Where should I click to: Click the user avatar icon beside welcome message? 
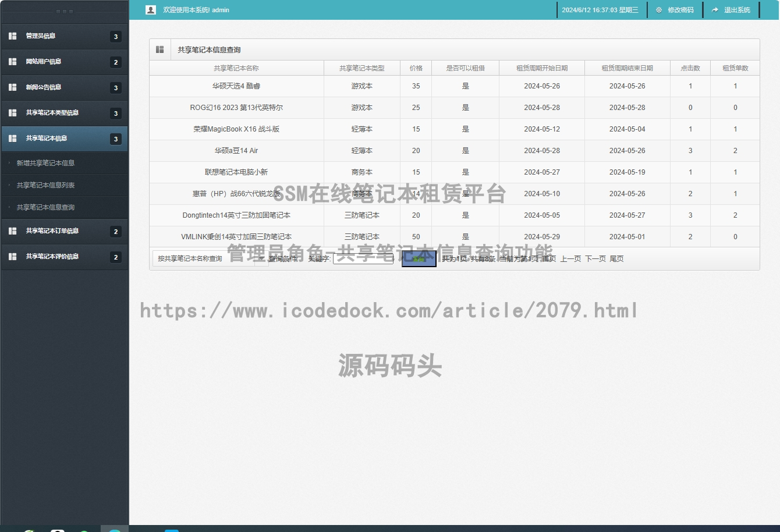point(151,10)
